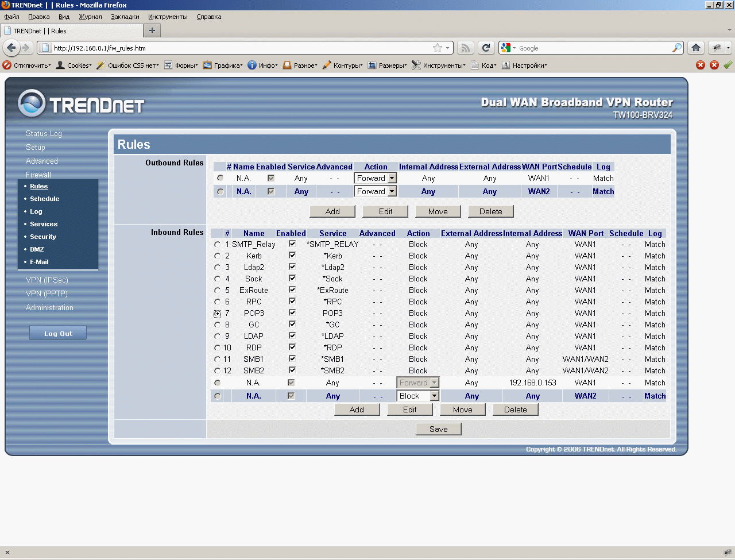Image resolution: width=735 pixels, height=560 pixels.
Task: Open the search engine selector dropdown arrow
Action: click(514, 48)
